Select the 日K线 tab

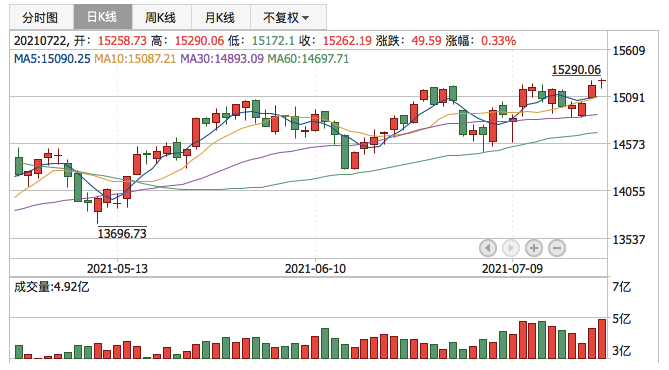[x=102, y=17]
